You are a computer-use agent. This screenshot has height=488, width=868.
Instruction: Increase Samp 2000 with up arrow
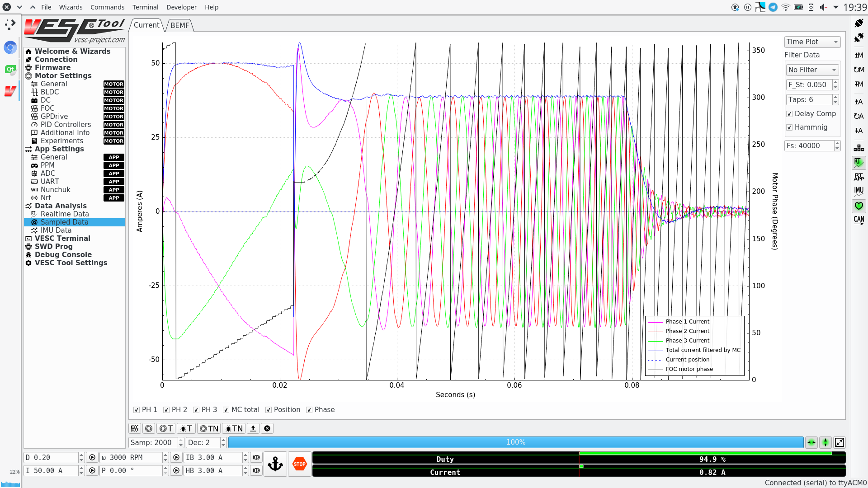(x=181, y=440)
